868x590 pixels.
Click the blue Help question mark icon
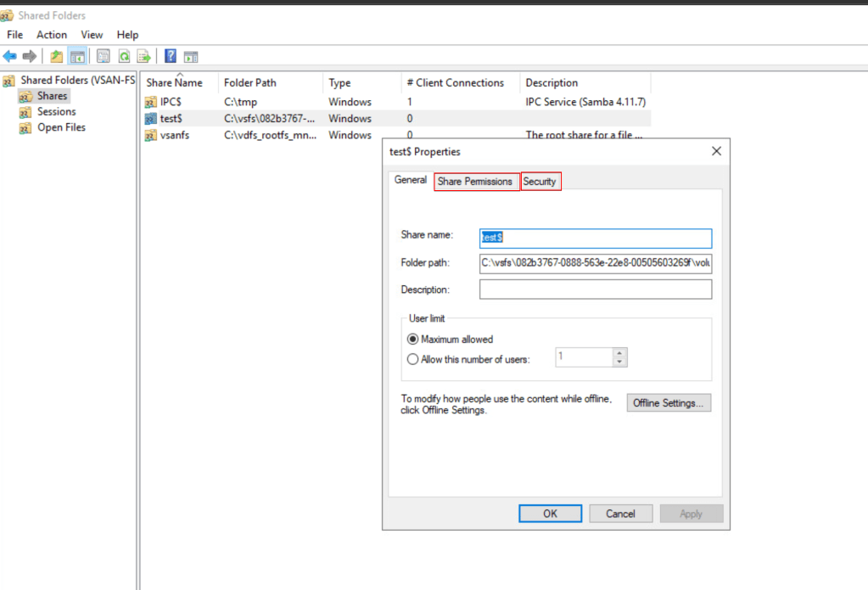(x=171, y=57)
